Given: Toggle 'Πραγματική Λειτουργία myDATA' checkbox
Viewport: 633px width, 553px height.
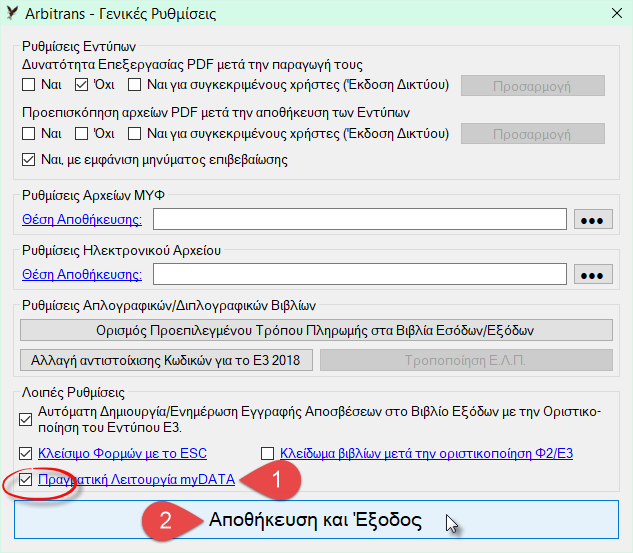Looking at the screenshot, I should click(x=25, y=480).
